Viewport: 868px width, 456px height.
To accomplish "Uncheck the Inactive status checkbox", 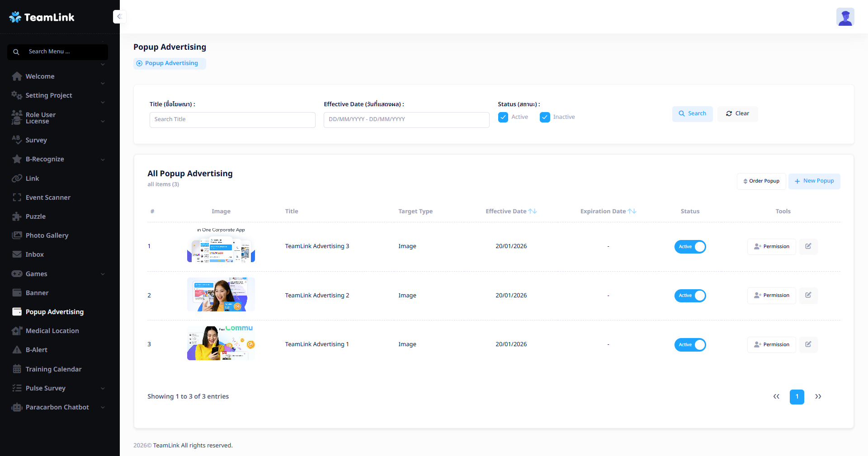I will pos(545,117).
